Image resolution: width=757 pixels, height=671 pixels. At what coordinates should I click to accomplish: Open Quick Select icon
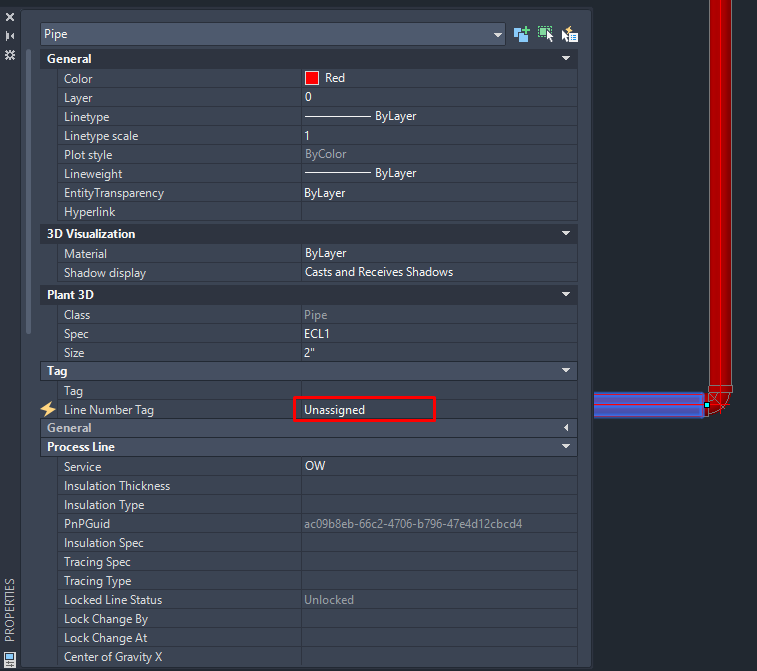coord(570,34)
